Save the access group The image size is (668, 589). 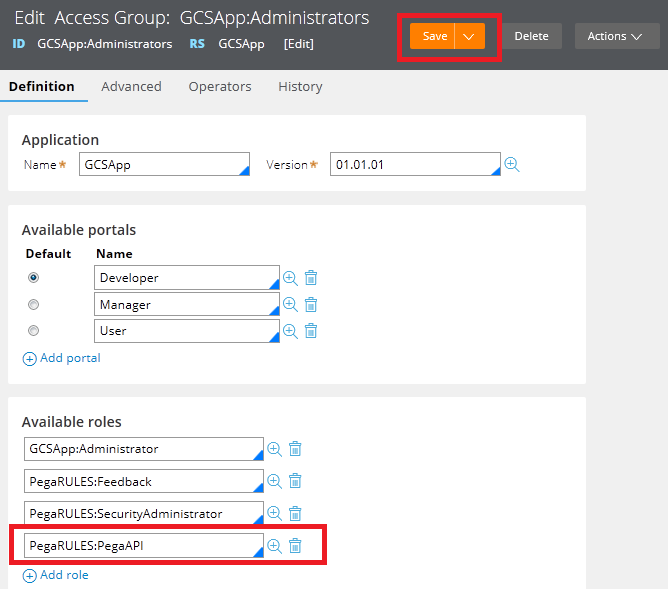tap(432, 36)
